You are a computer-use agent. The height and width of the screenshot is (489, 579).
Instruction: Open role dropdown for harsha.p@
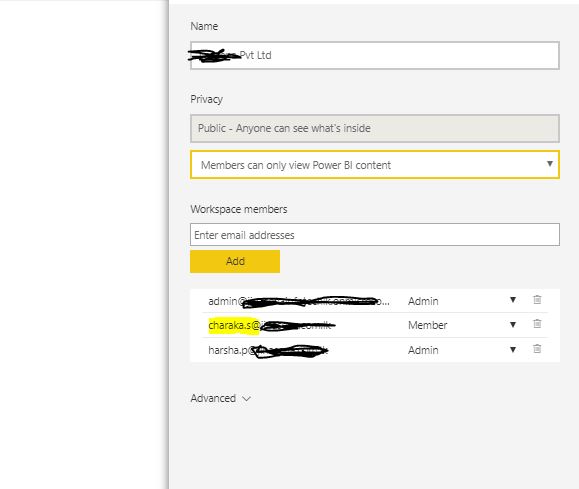(x=513, y=349)
